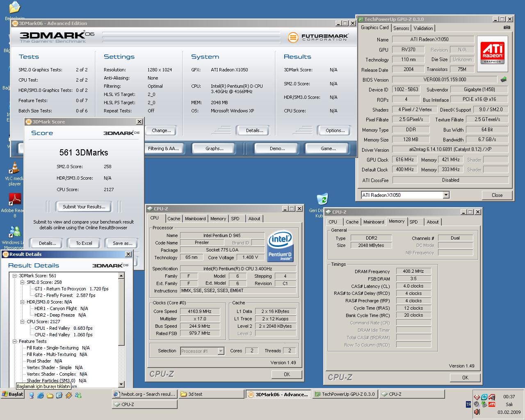Click the system Details... button in 3DMark06
This screenshot has width=525, height=420.
click(x=254, y=130)
